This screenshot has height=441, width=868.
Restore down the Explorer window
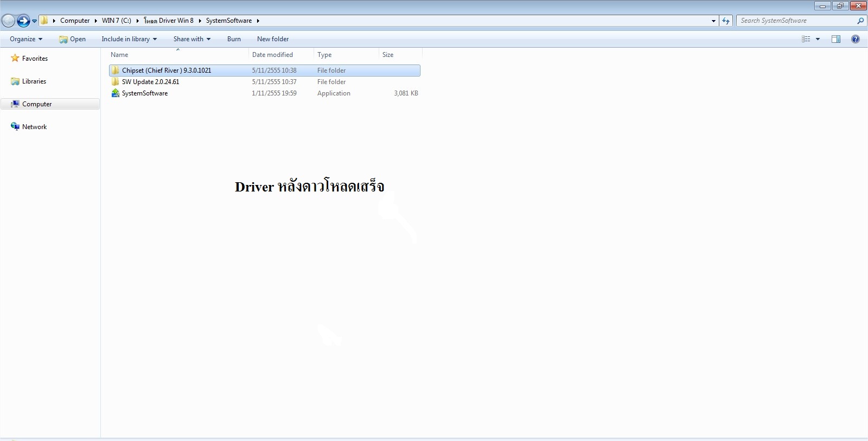point(840,6)
